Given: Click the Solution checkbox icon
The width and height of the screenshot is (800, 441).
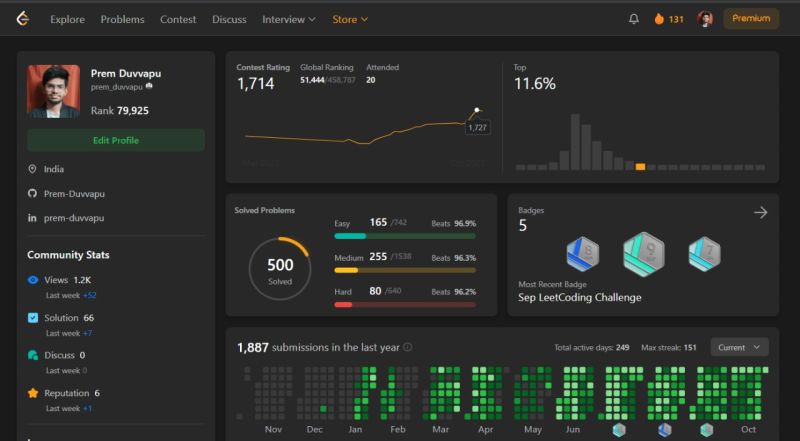Looking at the screenshot, I should tap(33, 317).
